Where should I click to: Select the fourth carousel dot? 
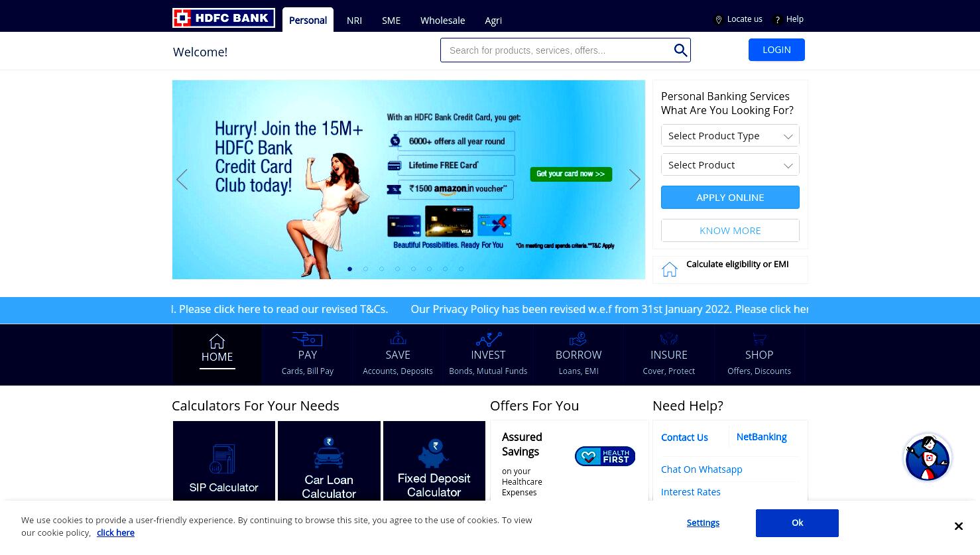click(397, 269)
